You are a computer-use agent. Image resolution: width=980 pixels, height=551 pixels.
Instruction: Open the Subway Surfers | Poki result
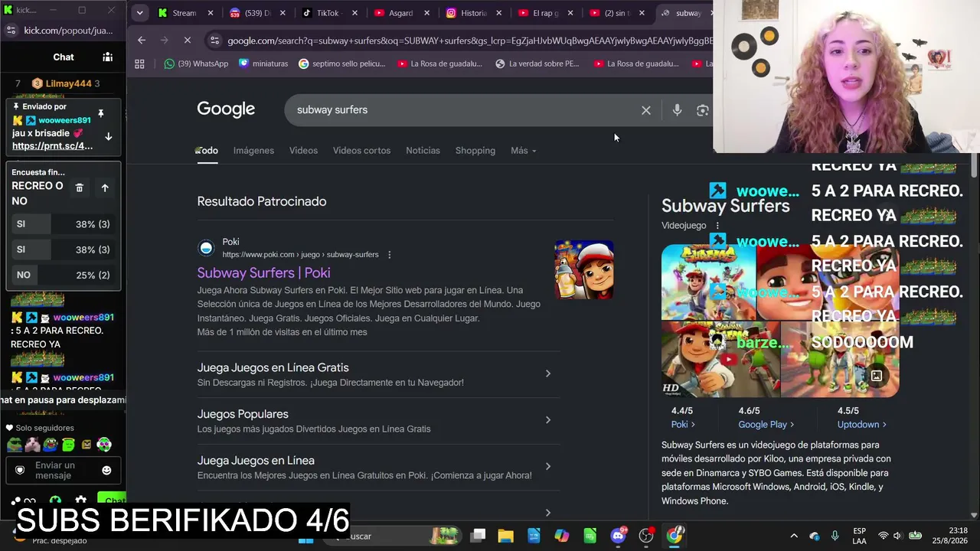[x=263, y=272]
